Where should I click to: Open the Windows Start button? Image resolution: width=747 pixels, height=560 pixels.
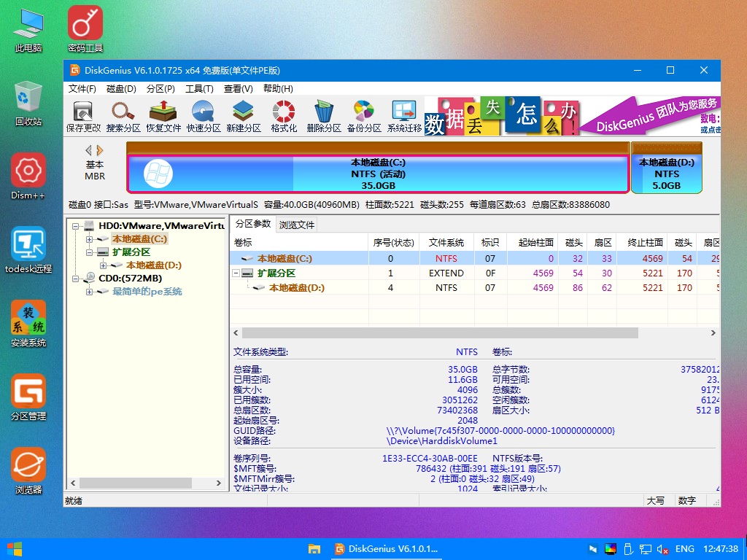pyautogui.click(x=14, y=548)
